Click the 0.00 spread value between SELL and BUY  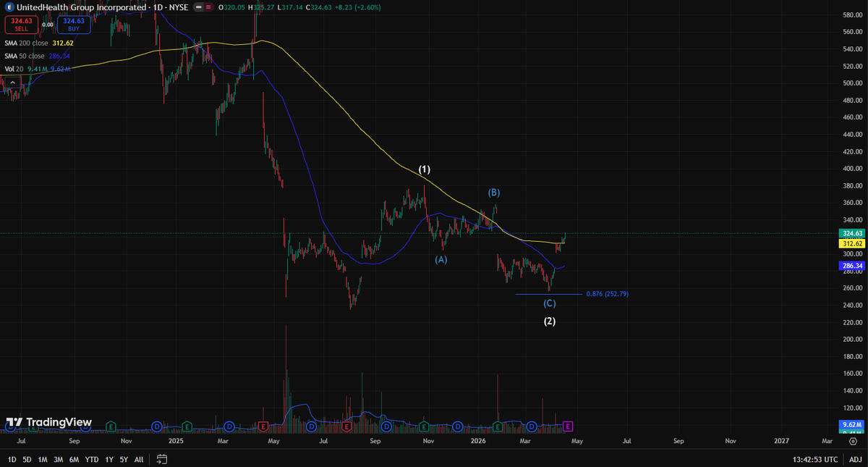click(x=48, y=25)
